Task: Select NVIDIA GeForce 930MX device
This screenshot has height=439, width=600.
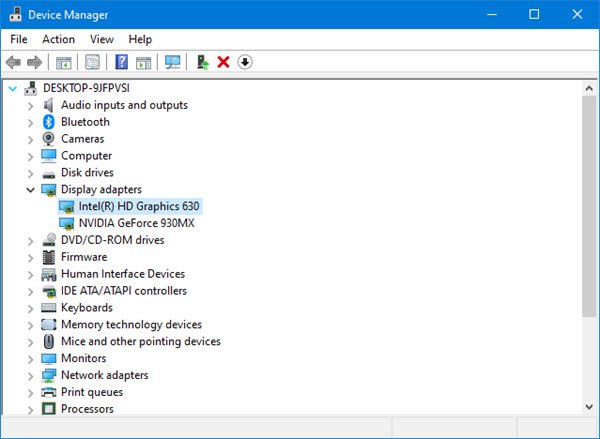Action: point(136,223)
